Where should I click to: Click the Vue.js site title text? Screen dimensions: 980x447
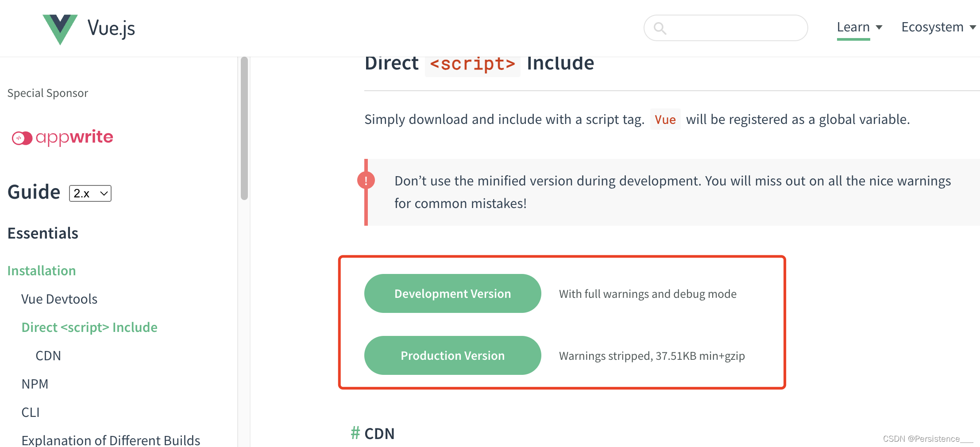(111, 28)
